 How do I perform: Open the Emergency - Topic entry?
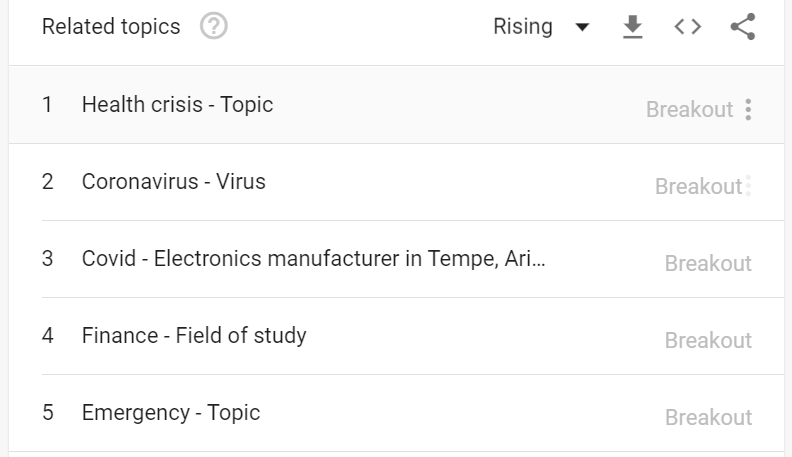pos(171,412)
